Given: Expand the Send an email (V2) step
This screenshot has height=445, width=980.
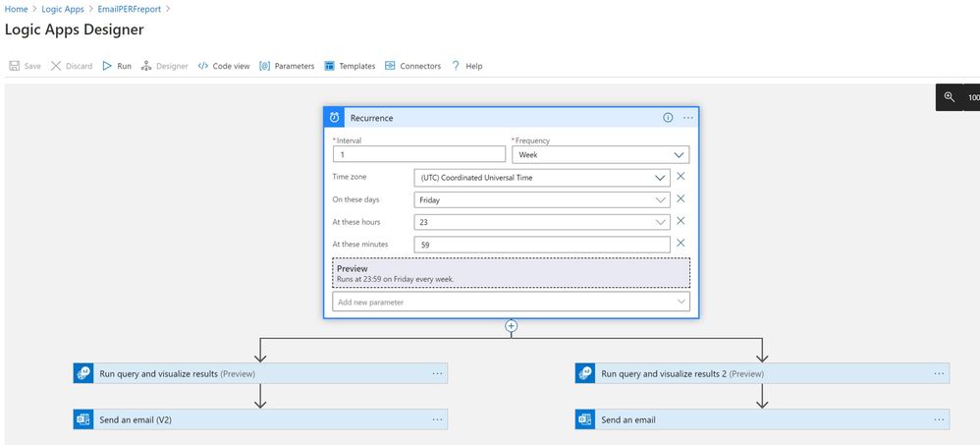Looking at the screenshot, I should point(260,419).
